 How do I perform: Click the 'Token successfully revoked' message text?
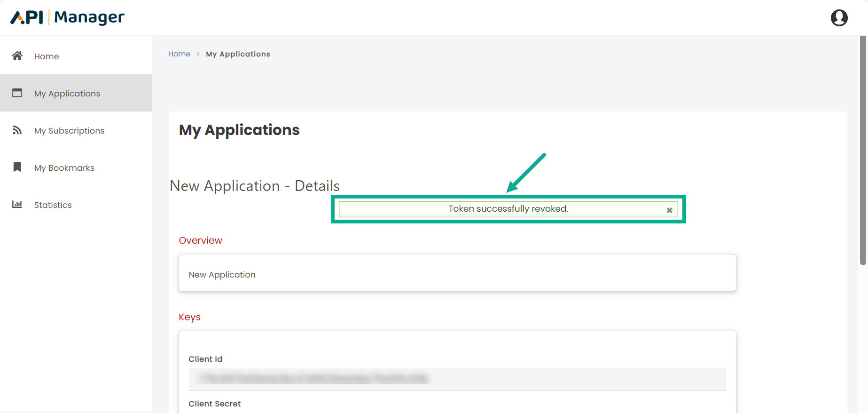coord(508,209)
